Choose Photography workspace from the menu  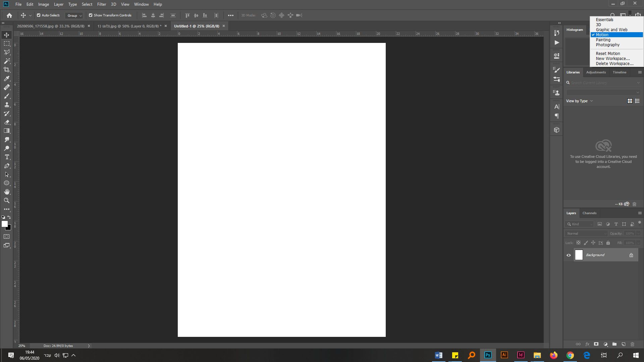tap(607, 45)
